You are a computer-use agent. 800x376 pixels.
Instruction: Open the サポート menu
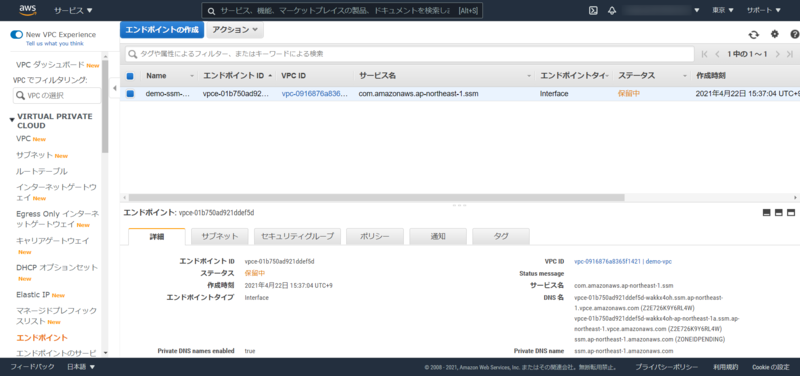tap(764, 10)
